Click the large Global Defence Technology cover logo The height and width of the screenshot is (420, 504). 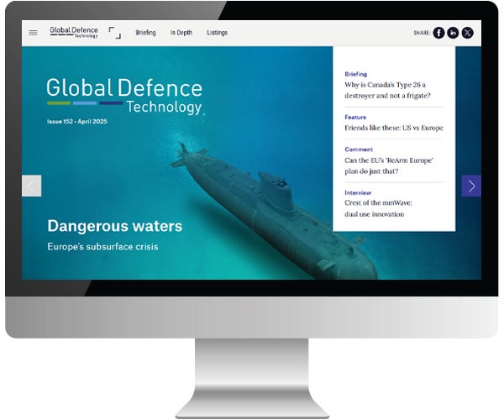124,95
